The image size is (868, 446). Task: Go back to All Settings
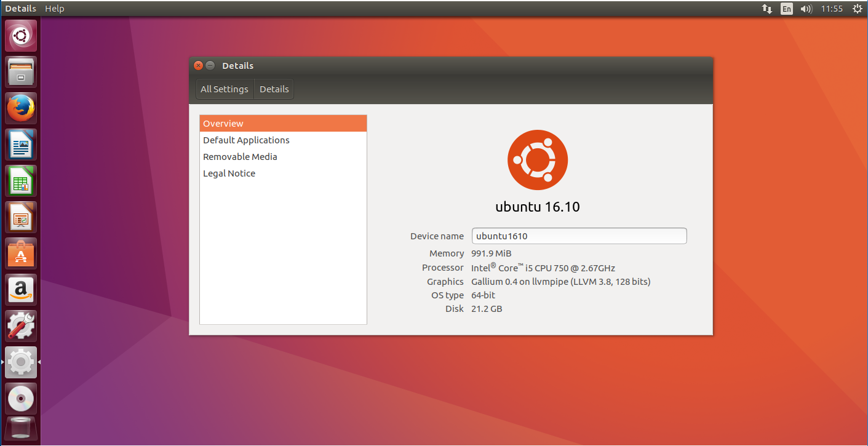click(225, 89)
